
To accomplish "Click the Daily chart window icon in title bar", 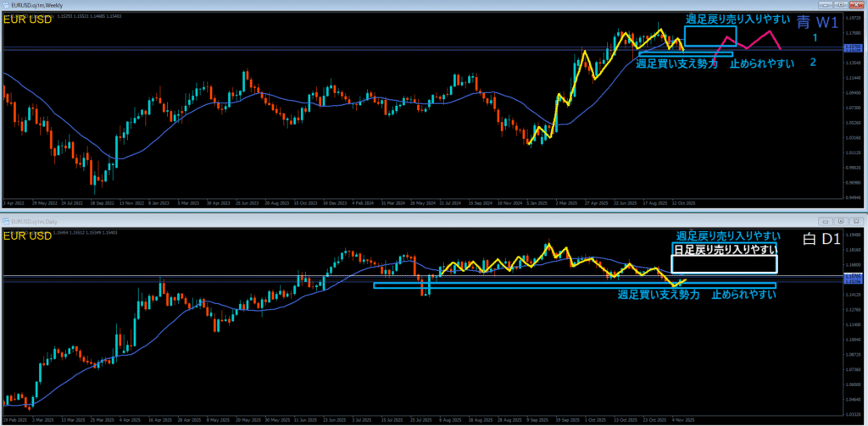I will click(5, 220).
